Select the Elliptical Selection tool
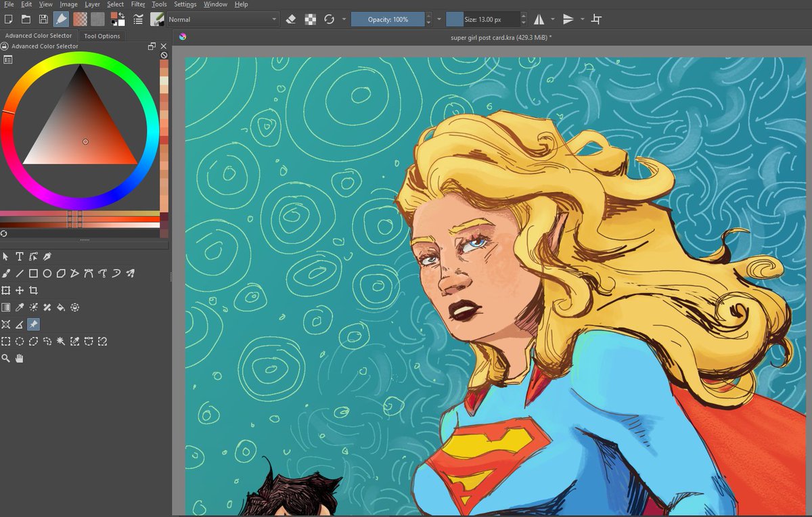This screenshot has width=812, height=517. pyautogui.click(x=20, y=341)
